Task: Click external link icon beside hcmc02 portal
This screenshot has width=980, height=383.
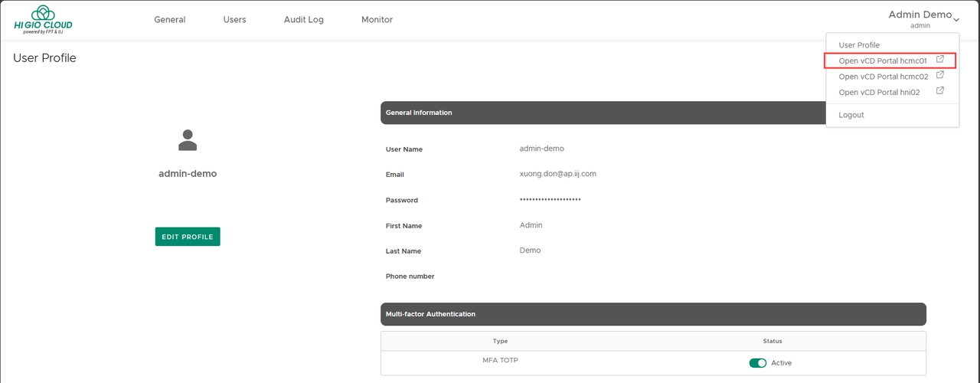Action: (940, 76)
